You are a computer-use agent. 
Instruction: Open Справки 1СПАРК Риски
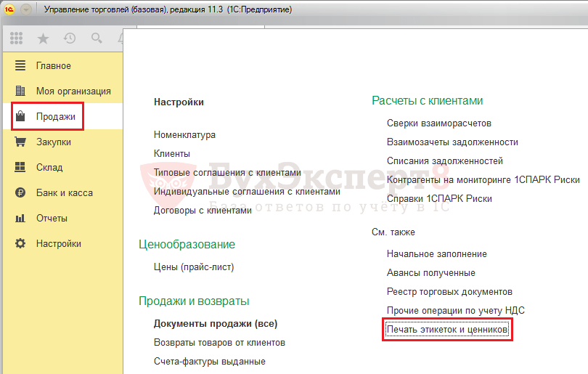click(x=439, y=198)
